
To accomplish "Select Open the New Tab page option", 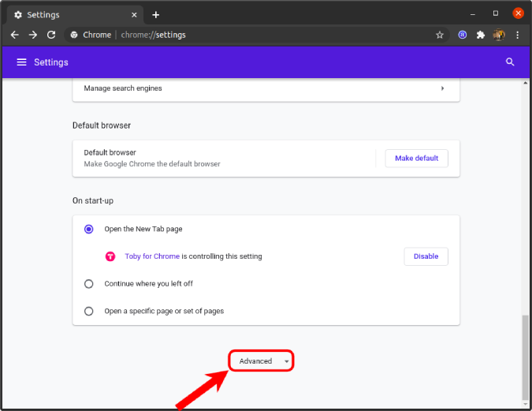I will tap(89, 230).
